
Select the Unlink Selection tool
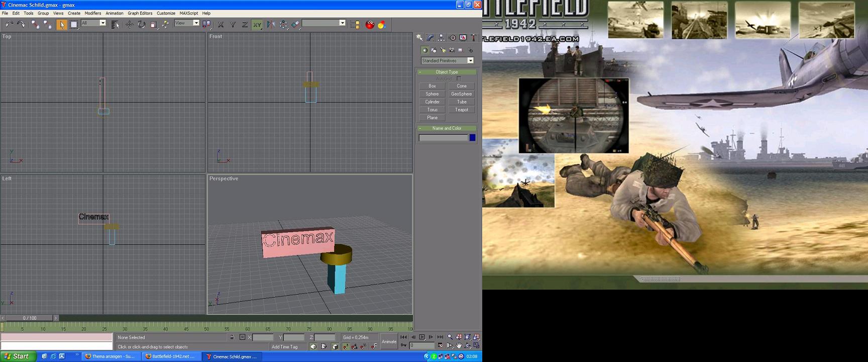point(47,24)
